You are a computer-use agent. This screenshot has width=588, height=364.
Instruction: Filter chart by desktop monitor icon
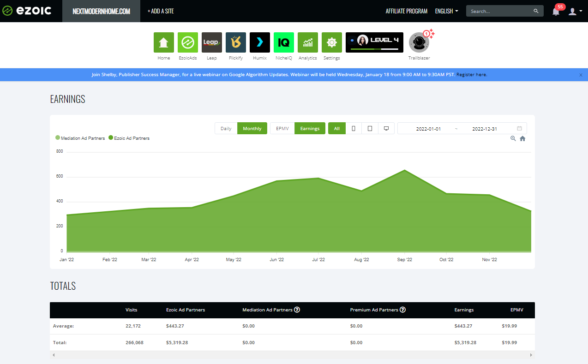386,128
